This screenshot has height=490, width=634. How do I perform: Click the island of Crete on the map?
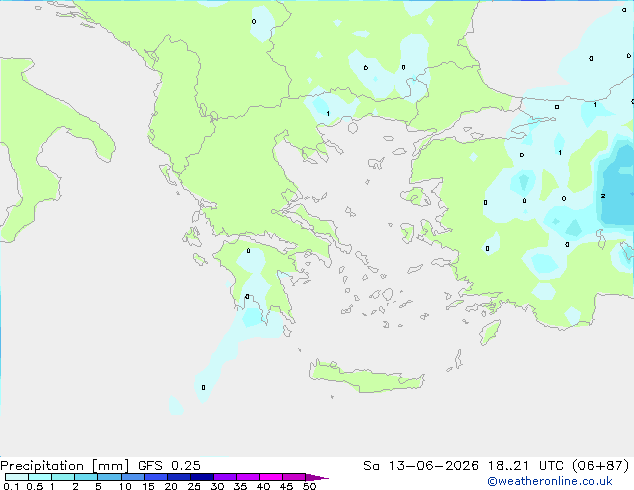pyautogui.click(x=366, y=377)
